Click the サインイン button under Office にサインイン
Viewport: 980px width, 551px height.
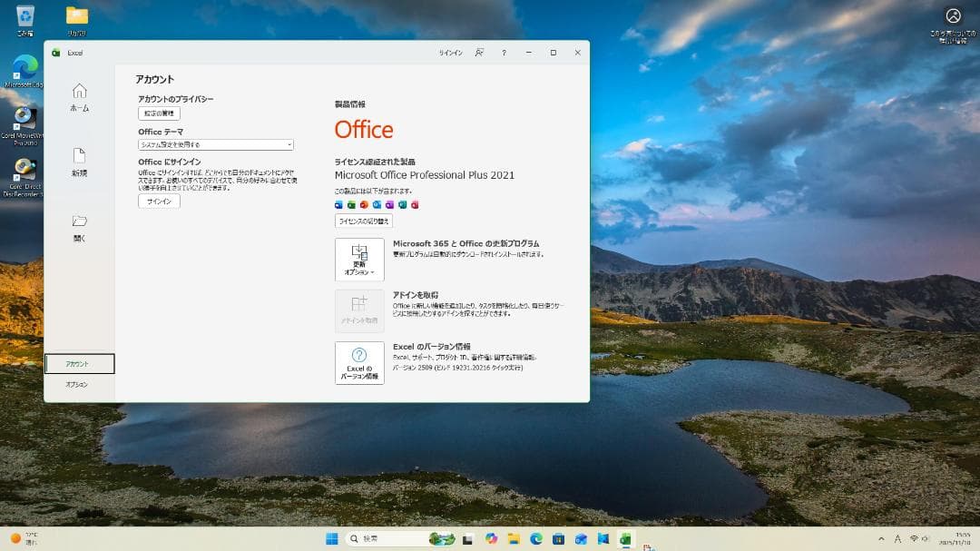pyautogui.click(x=159, y=202)
